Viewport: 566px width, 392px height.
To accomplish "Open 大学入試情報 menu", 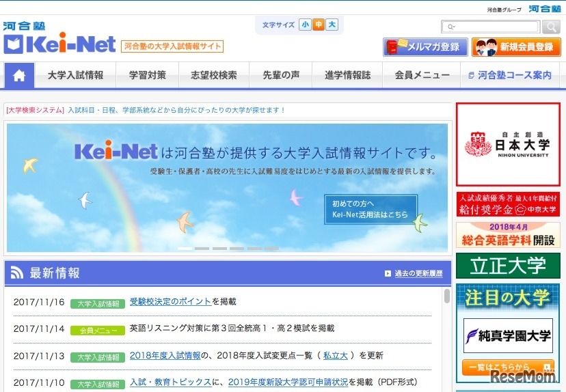I will [x=75, y=75].
